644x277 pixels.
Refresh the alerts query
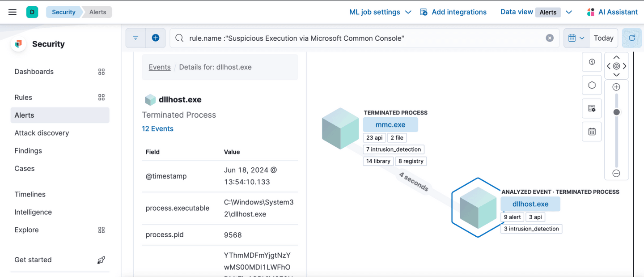(x=632, y=38)
